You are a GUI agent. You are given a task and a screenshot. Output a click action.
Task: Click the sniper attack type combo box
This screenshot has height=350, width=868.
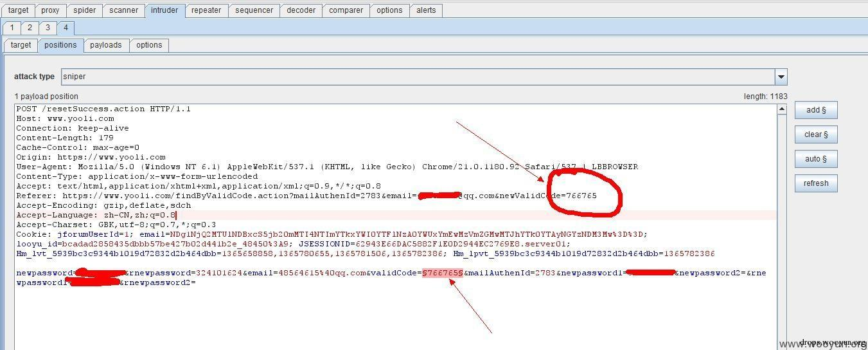click(x=418, y=77)
